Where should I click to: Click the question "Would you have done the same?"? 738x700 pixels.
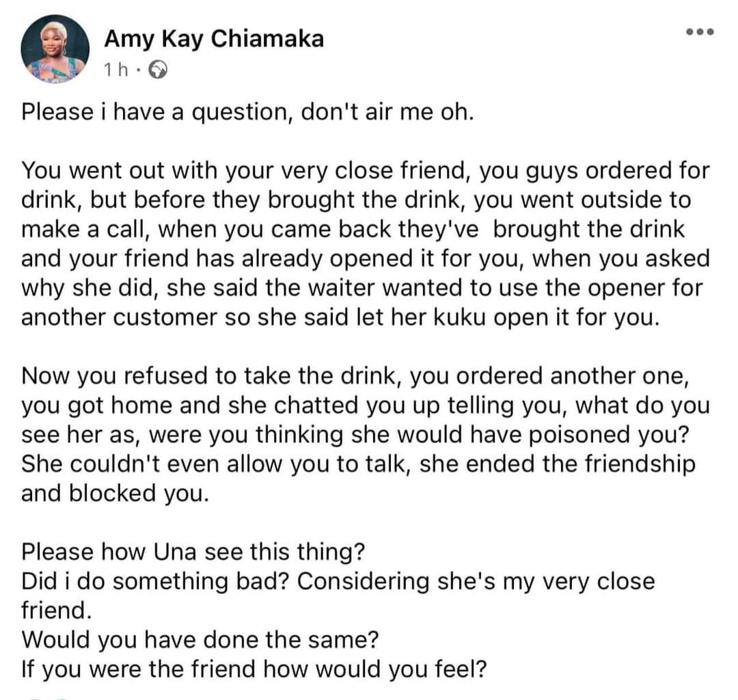(x=200, y=640)
